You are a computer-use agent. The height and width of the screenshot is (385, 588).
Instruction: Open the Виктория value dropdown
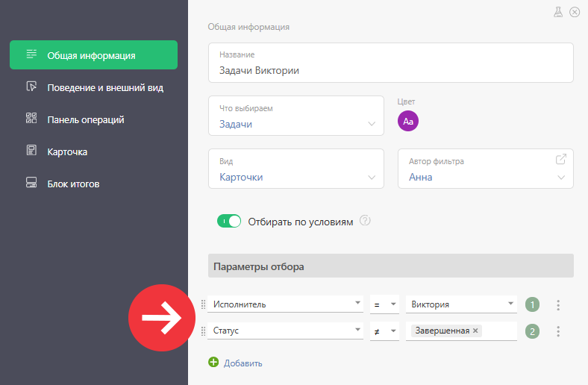(461, 304)
